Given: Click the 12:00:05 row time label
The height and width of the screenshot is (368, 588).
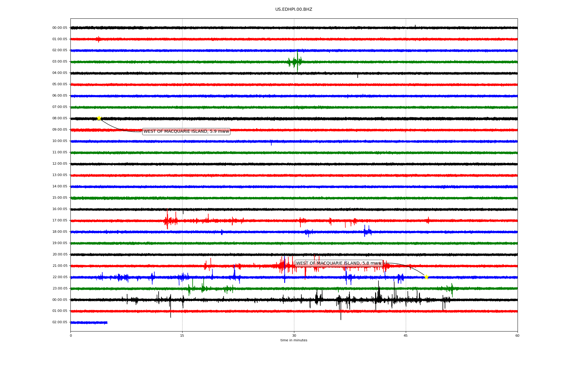Looking at the screenshot, I should pyautogui.click(x=60, y=163).
